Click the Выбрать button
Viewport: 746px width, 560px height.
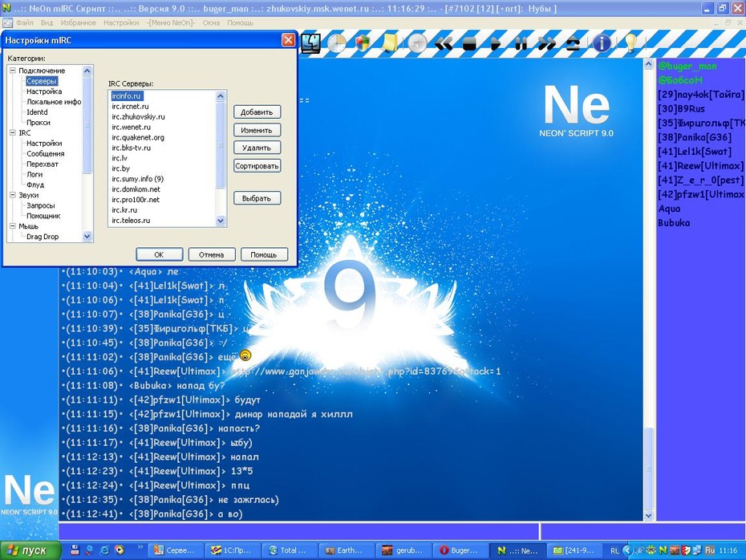tap(257, 198)
